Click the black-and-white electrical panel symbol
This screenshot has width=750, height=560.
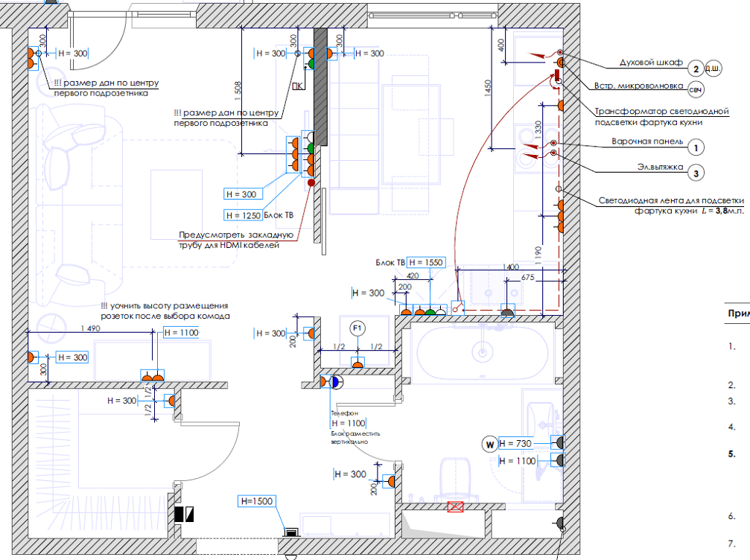click(184, 514)
